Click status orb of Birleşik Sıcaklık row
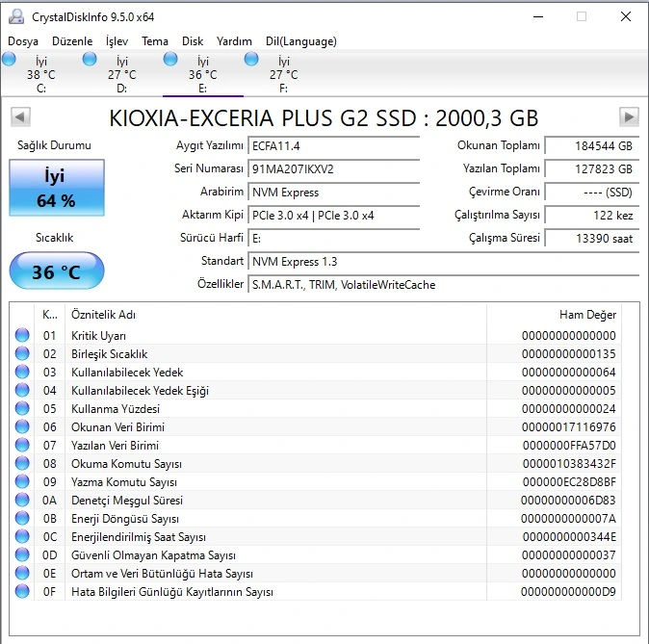This screenshot has height=644, width=649. click(22, 353)
